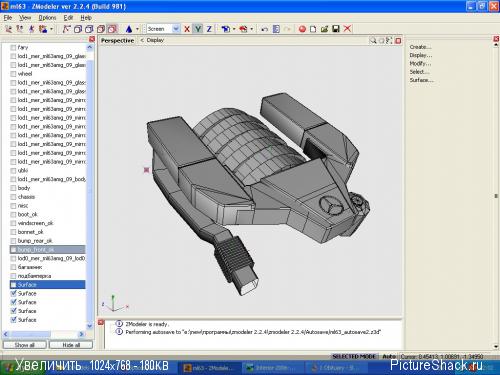Screen dimensions: 500x375
Task: Expand the Surface... command group
Action: (421, 80)
